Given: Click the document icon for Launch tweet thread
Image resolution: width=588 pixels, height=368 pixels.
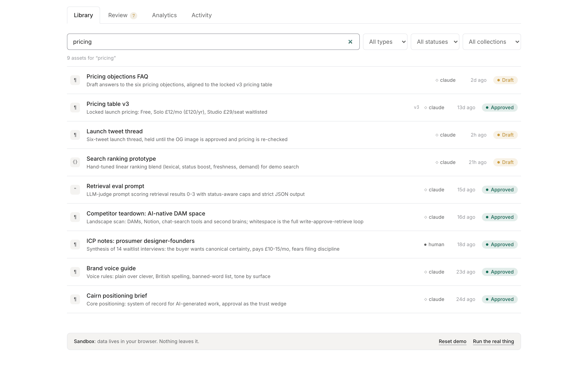Looking at the screenshot, I should (x=75, y=135).
